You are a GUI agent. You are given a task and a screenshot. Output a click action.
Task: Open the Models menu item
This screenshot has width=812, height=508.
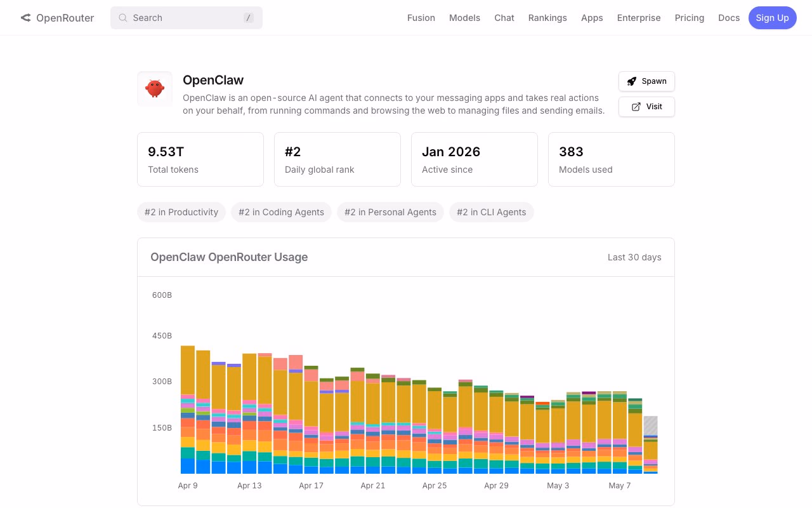click(464, 18)
